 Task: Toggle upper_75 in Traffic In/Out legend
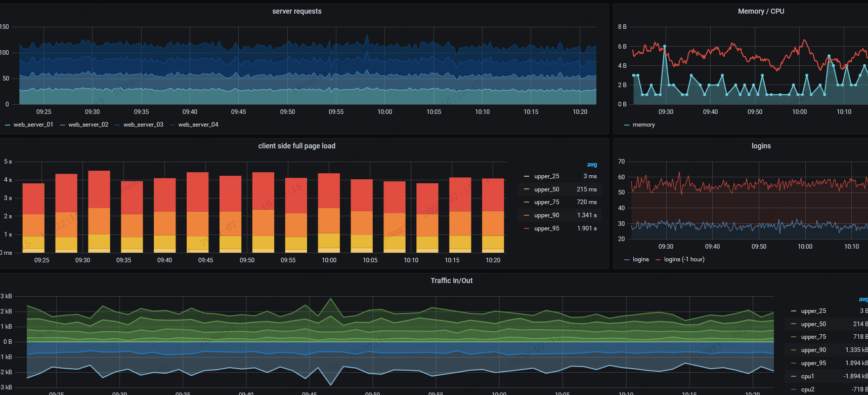coord(813,337)
